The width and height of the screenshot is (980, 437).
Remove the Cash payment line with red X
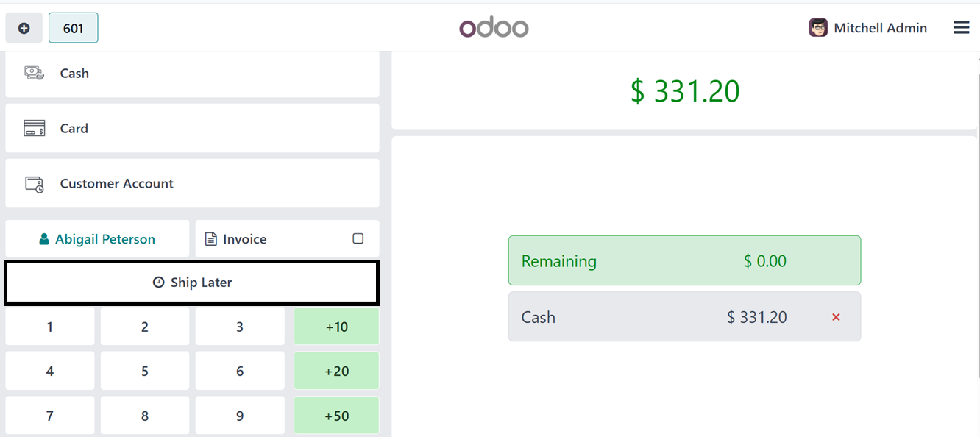pyautogui.click(x=836, y=317)
